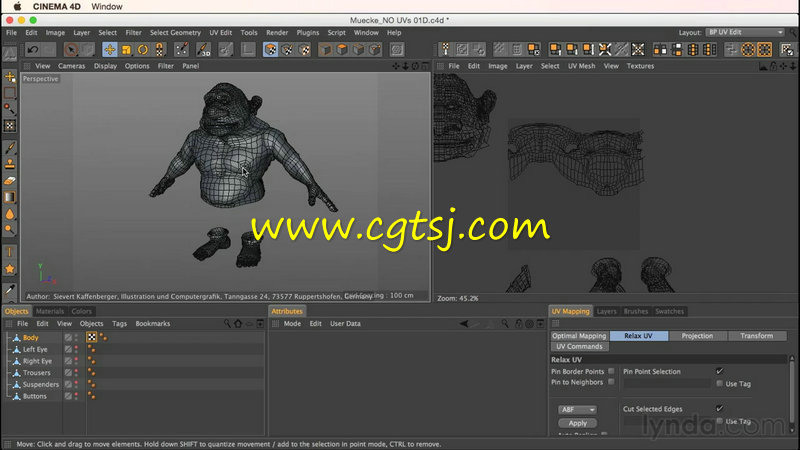
Task: Click the fit UV to canvas icon
Action: [637, 49]
